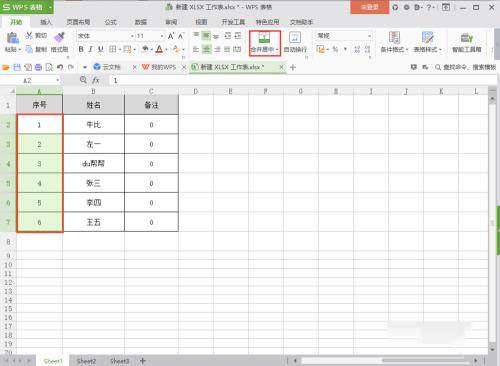Toggle Underline formatting
Image resolution: width=500 pixels, height=366 pixels.
[x=101, y=49]
